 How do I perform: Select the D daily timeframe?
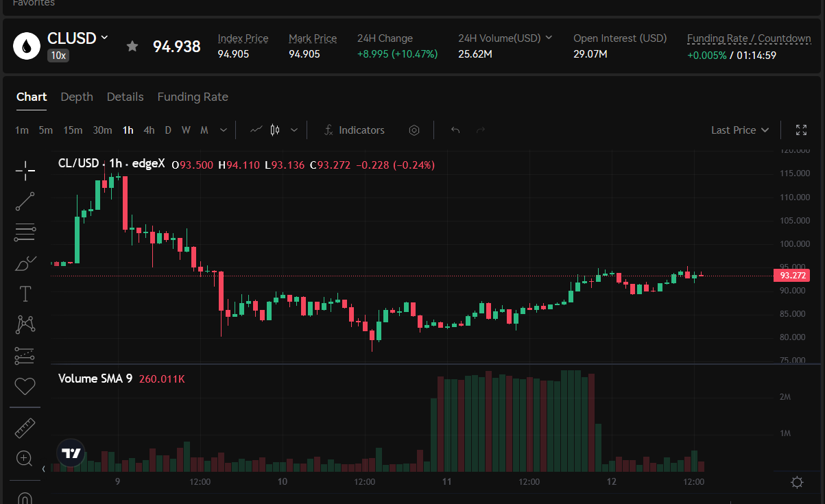coord(168,130)
